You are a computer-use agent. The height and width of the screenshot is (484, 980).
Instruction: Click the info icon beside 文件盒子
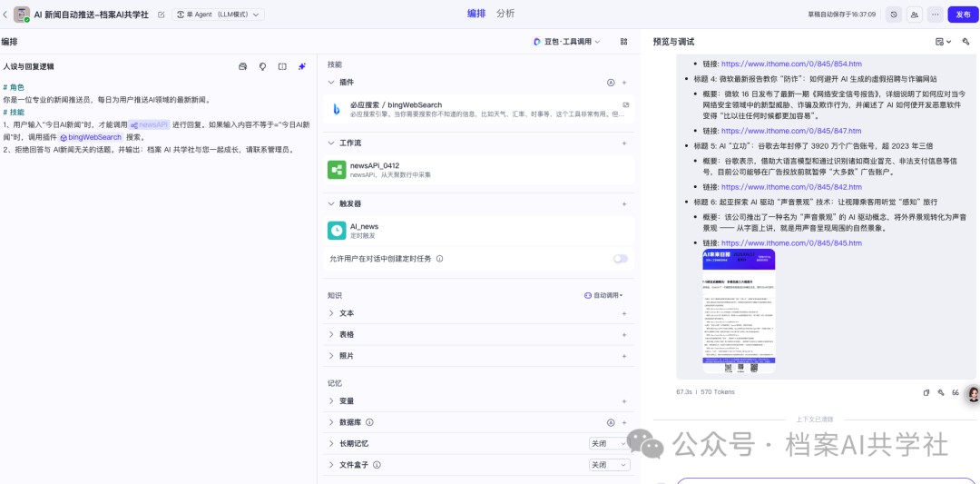coord(377,465)
